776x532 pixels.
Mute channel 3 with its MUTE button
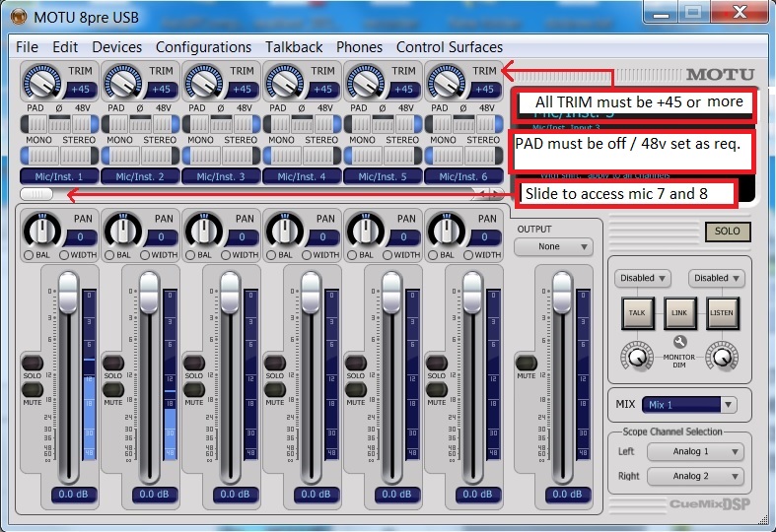pyautogui.click(x=194, y=389)
